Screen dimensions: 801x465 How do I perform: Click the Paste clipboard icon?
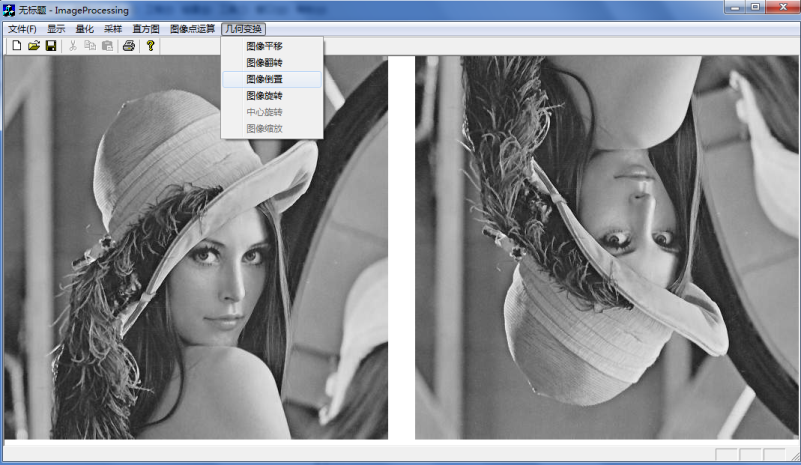pos(107,45)
